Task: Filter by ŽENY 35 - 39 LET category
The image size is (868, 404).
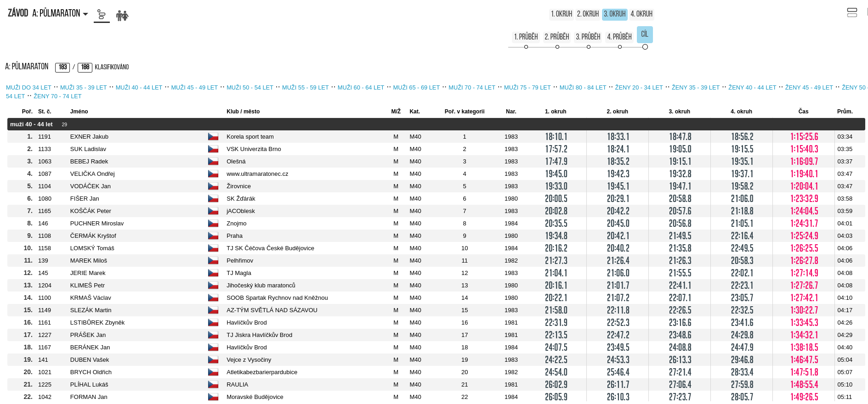Action: coord(696,88)
